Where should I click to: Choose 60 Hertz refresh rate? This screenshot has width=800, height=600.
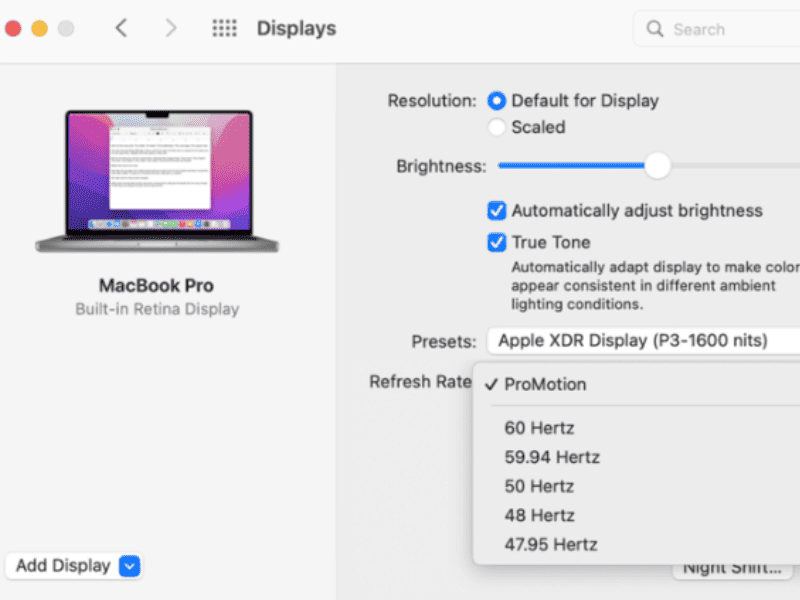point(539,428)
